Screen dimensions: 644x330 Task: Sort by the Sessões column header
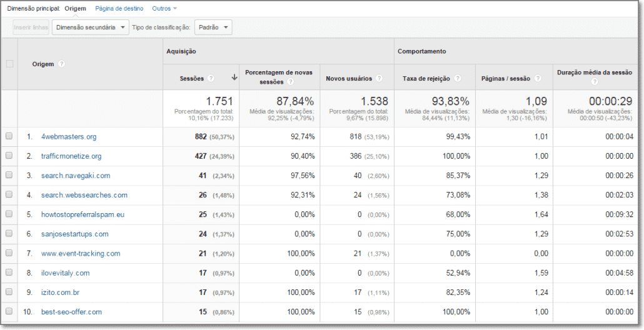(191, 78)
